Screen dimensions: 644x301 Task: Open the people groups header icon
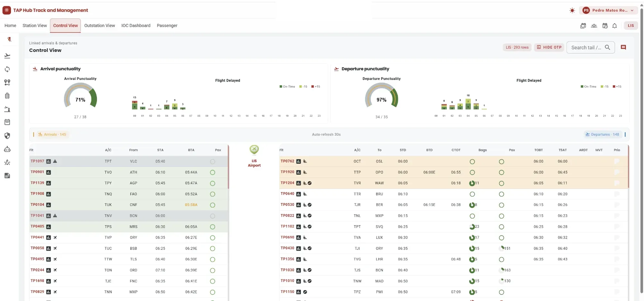(594, 26)
